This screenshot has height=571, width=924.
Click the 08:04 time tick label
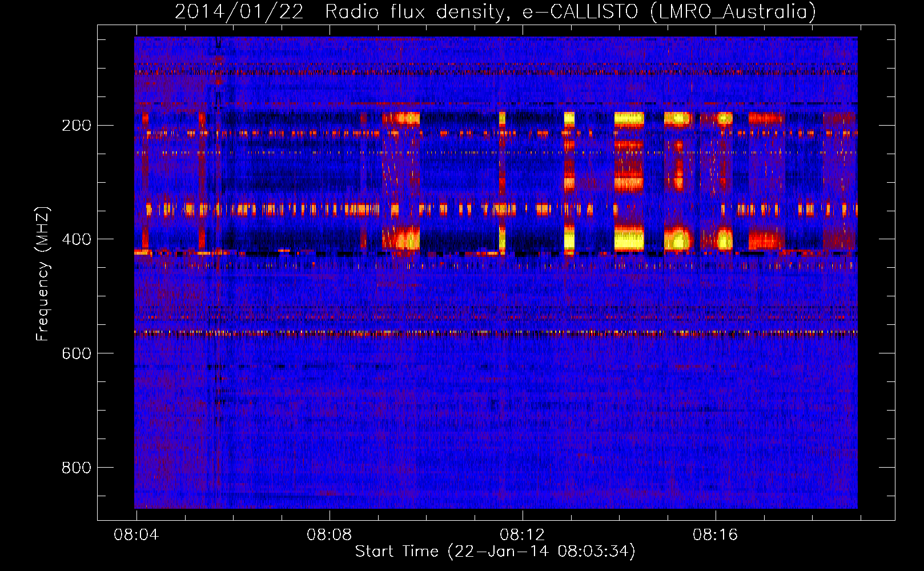[136, 535]
